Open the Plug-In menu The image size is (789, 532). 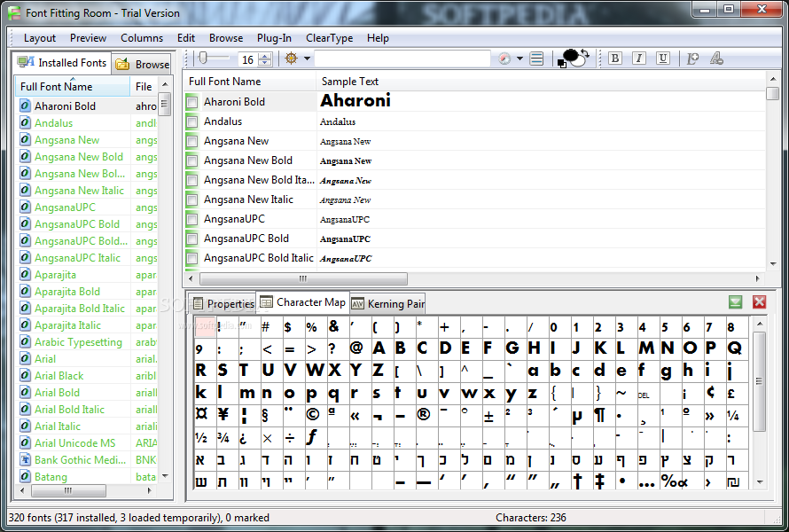(274, 38)
